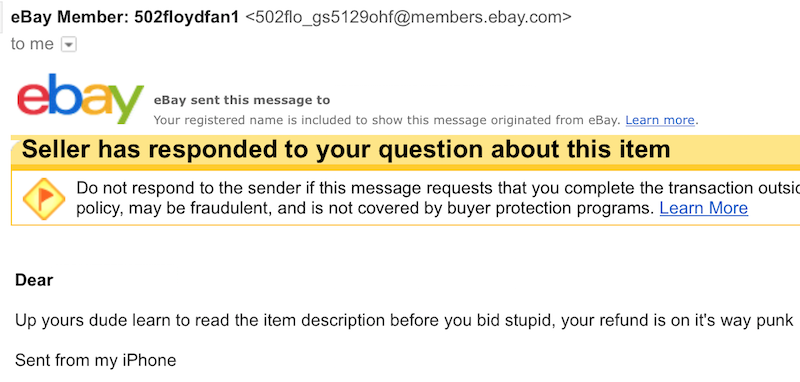Click the "Your registered name is included" notice text
This screenshot has width=800, height=382.
coord(387,120)
